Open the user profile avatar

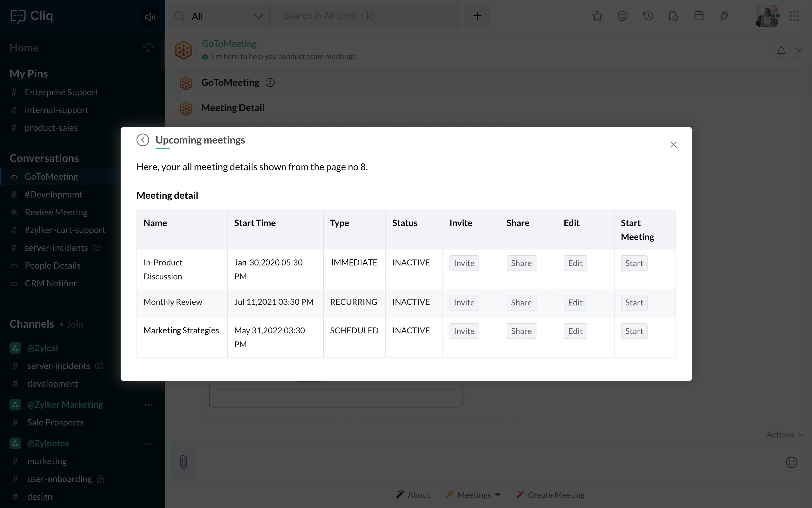(x=767, y=16)
